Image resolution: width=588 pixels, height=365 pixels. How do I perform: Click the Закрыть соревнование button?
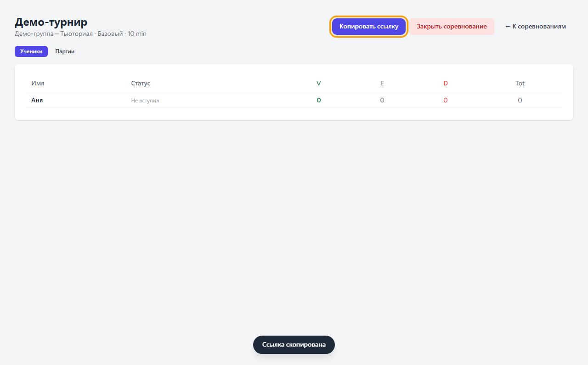pyautogui.click(x=452, y=27)
